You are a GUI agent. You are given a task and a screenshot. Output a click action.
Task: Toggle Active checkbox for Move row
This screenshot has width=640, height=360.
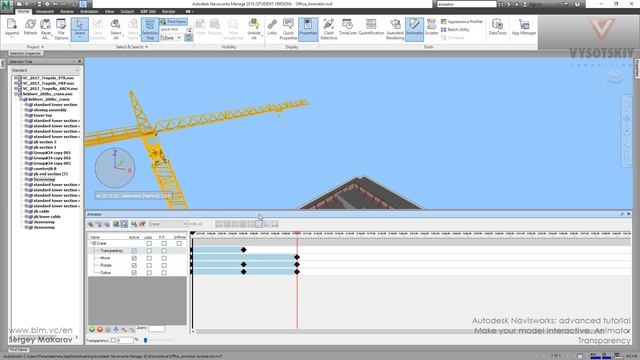[x=134, y=258]
